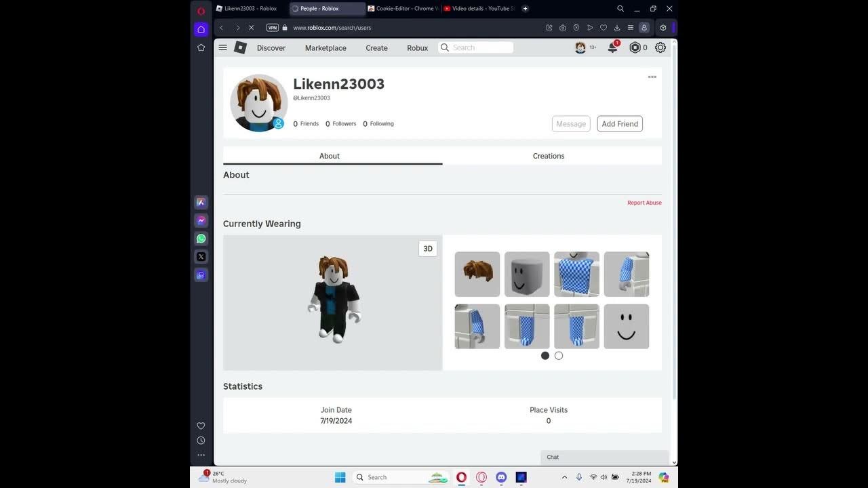The height and width of the screenshot is (488, 868).
Task: Open bookmarks star in Opera sidebar
Action: (201, 47)
